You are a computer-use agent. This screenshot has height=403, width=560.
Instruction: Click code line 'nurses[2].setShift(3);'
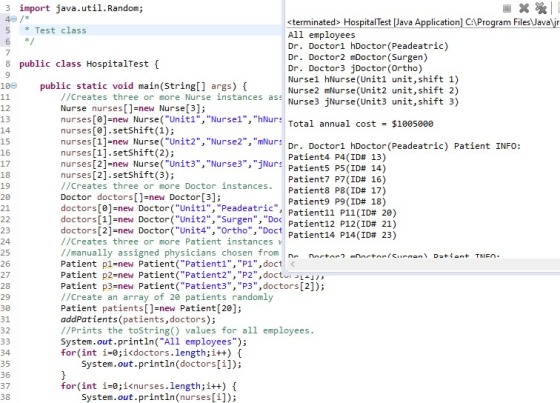pyautogui.click(x=117, y=175)
